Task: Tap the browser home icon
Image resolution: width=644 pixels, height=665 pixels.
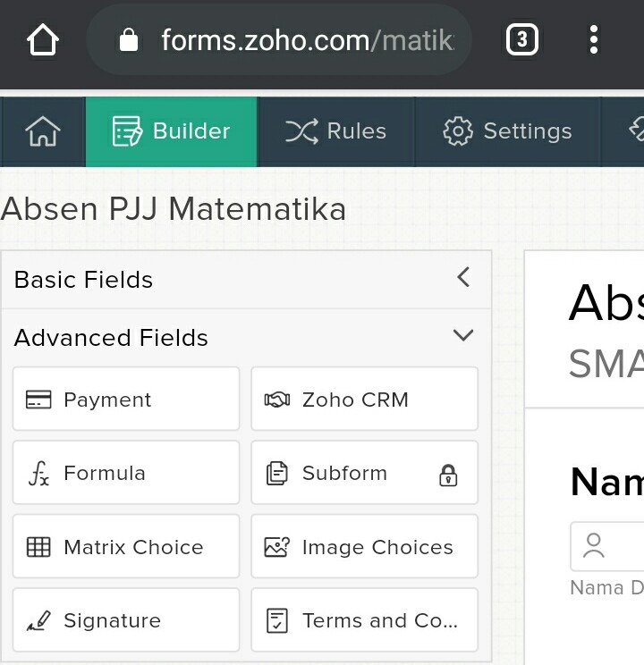Action: pyautogui.click(x=42, y=40)
